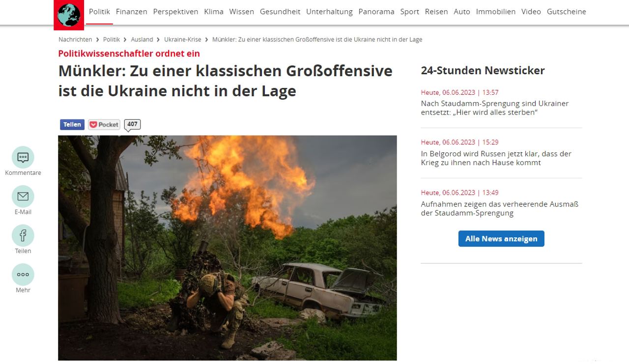Image resolution: width=629 pixels, height=364 pixels.
Task: Save article with the Pocket button
Action: (x=104, y=125)
